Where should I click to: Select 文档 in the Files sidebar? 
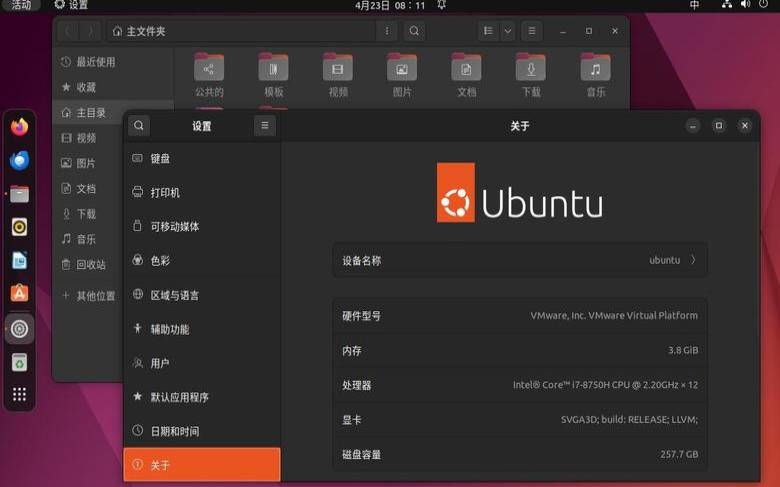pyautogui.click(x=89, y=189)
